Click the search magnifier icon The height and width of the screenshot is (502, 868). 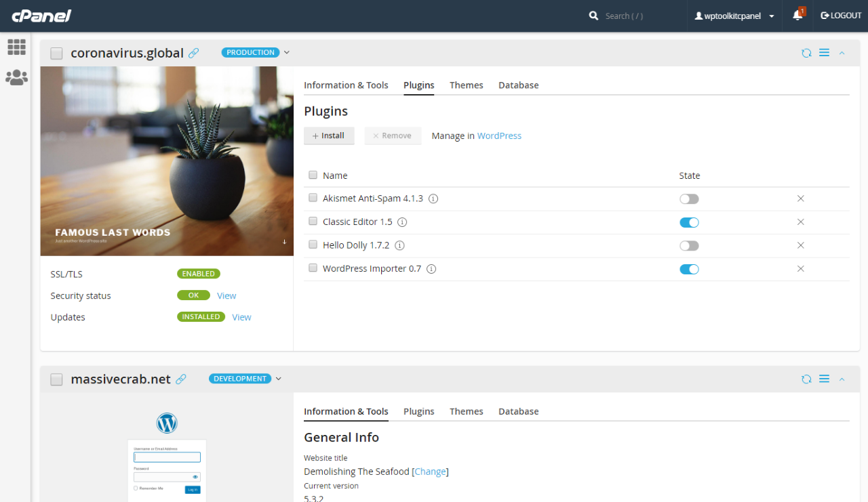pyautogui.click(x=593, y=16)
